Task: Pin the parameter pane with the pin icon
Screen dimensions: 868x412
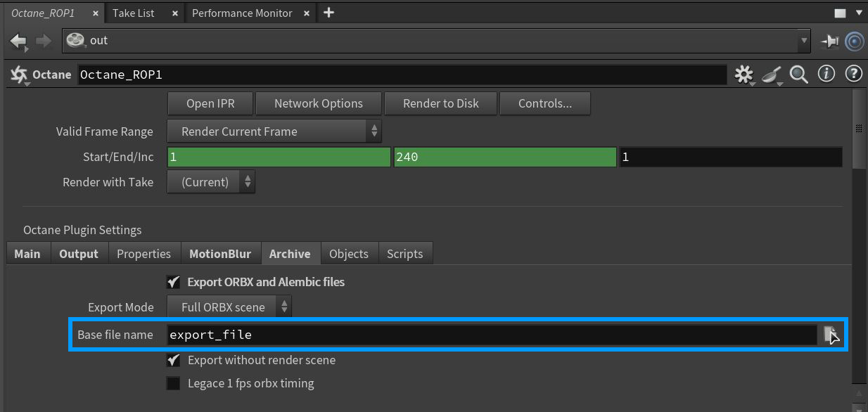Action: click(830, 41)
